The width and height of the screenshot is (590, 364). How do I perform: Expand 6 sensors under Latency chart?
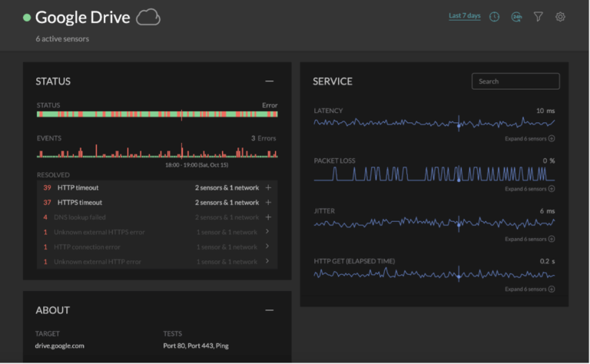click(x=529, y=139)
